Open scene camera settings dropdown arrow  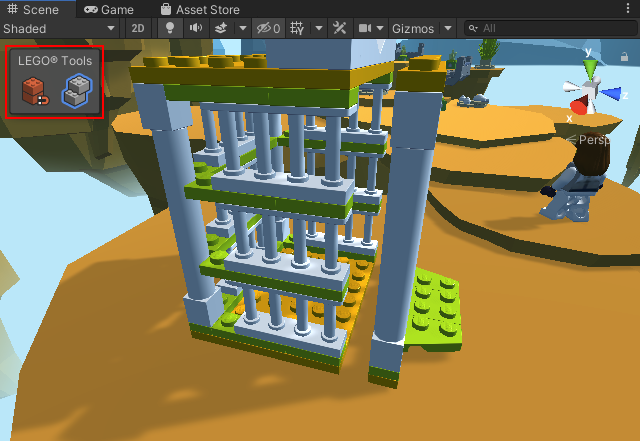pyautogui.click(x=380, y=29)
